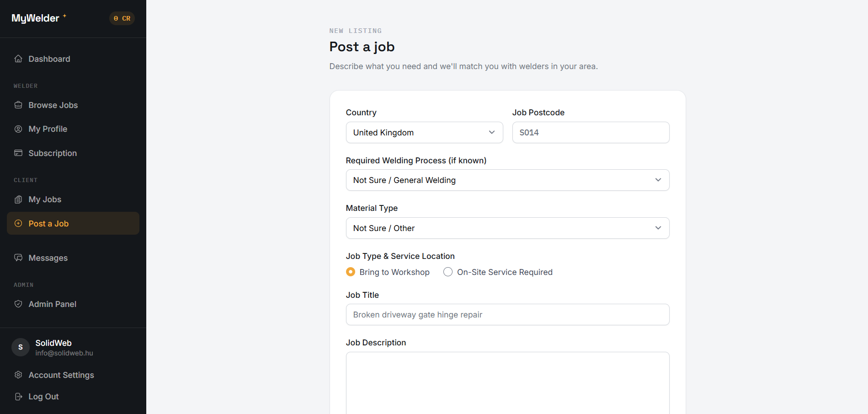The height and width of the screenshot is (414, 868).
Task: Select Bring to Workshop radio option
Action: 351,272
